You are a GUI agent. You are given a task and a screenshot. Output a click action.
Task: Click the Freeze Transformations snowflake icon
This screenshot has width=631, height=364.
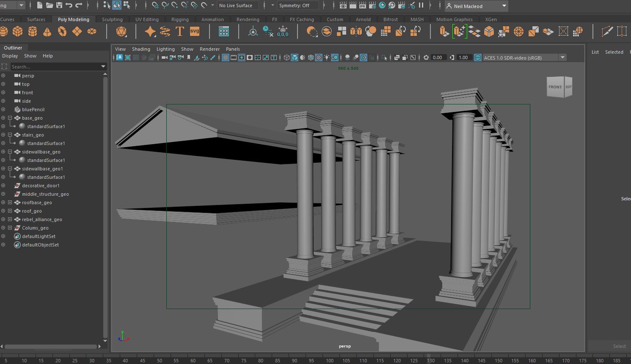pos(283,31)
